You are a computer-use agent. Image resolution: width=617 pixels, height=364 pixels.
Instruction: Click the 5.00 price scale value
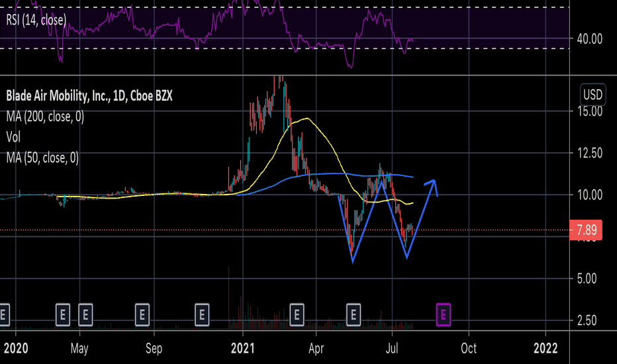pyautogui.click(x=587, y=279)
